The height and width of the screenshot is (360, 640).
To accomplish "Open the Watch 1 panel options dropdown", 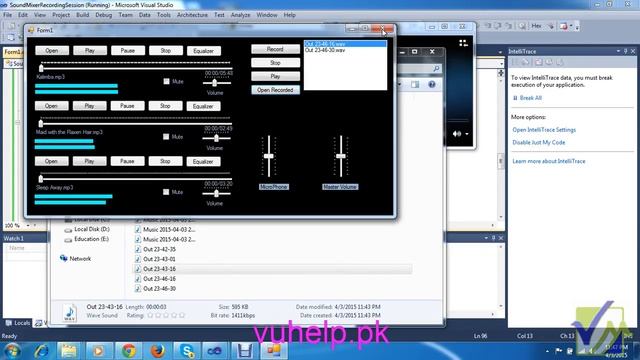I will point(486,238).
